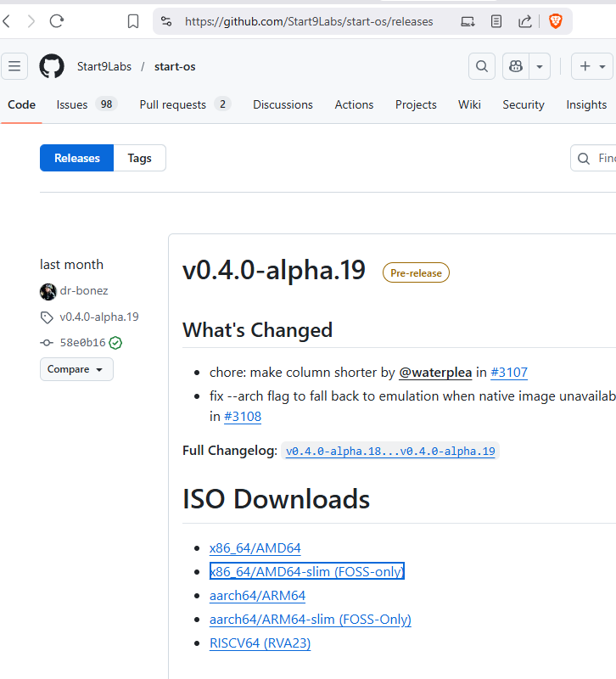Click the share page icon in address bar

tap(524, 21)
